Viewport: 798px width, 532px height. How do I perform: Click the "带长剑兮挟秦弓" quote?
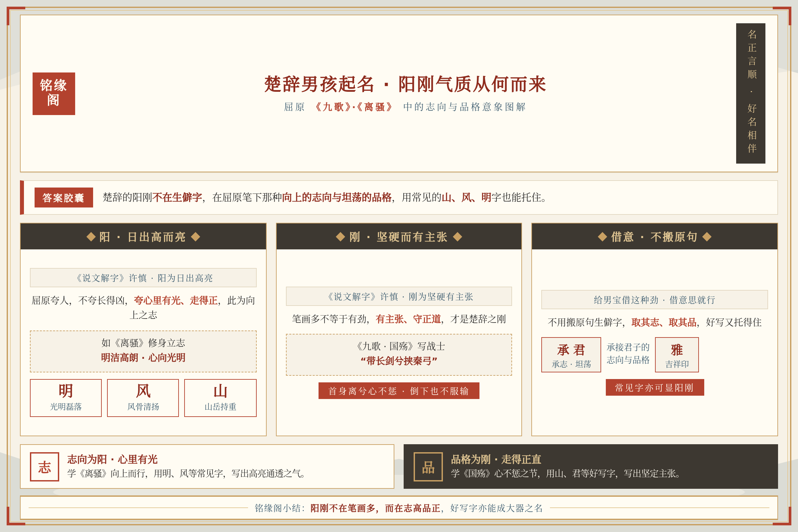(399, 361)
